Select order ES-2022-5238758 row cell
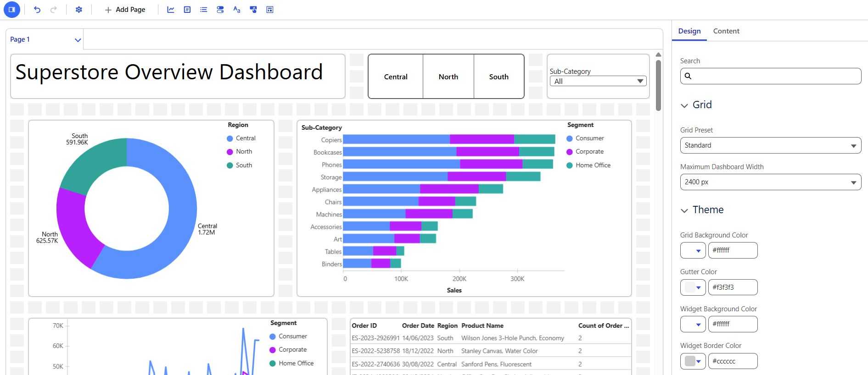 tap(376, 351)
